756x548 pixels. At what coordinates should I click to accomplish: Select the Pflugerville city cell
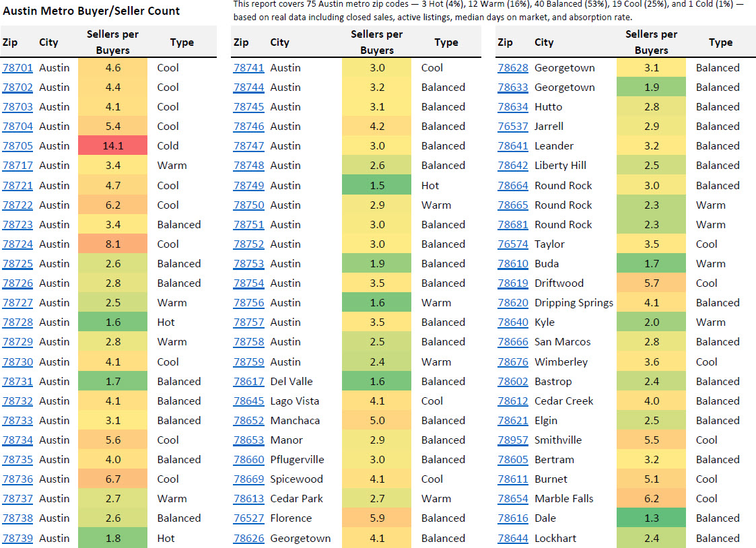click(x=297, y=460)
